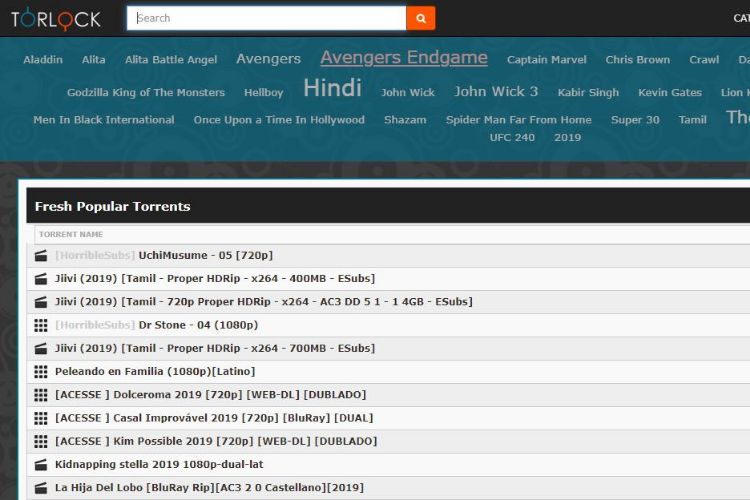Sort by TORRENT NAME column header
Screen dimensions: 750x500
(x=71, y=234)
